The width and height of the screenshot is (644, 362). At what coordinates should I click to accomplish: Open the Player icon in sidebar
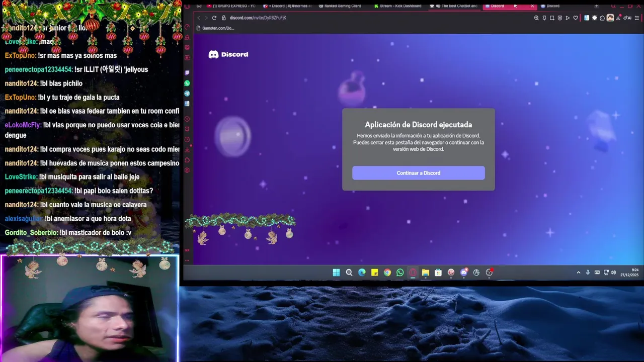point(187,119)
